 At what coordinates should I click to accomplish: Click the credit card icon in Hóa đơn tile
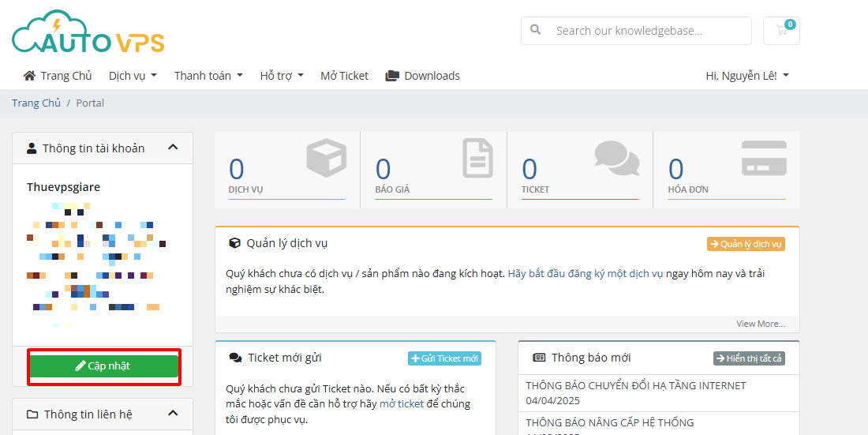click(764, 158)
